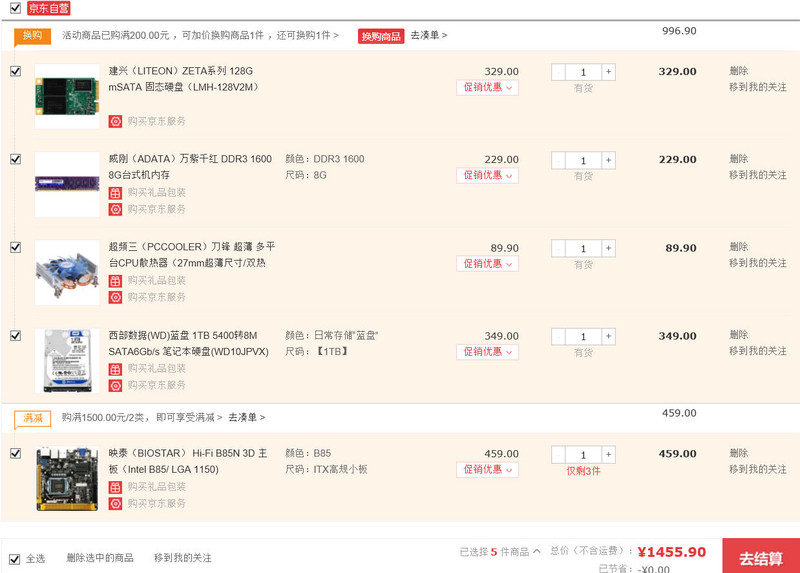Click the 换购商品 red tag
The width and height of the screenshot is (800, 573).
click(x=381, y=36)
